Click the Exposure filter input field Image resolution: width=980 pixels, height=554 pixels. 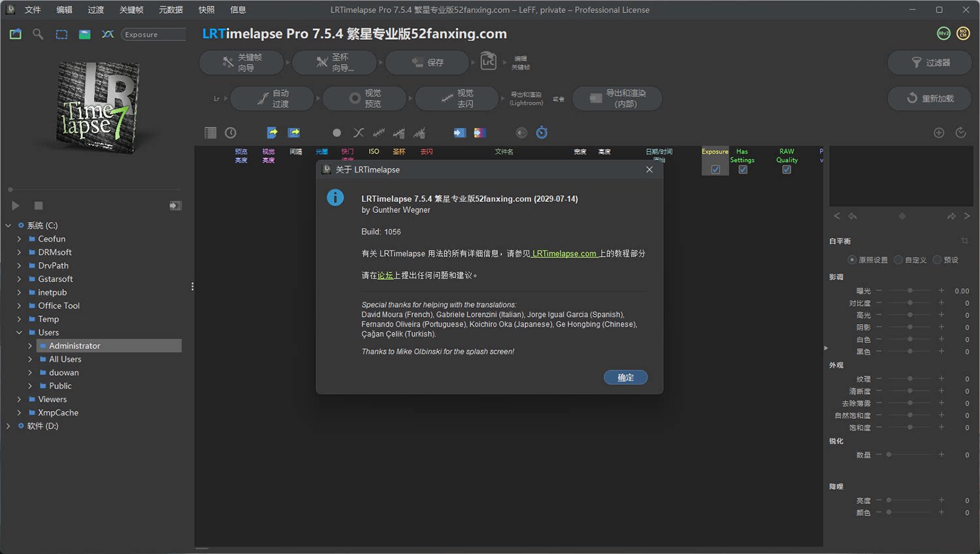point(154,35)
